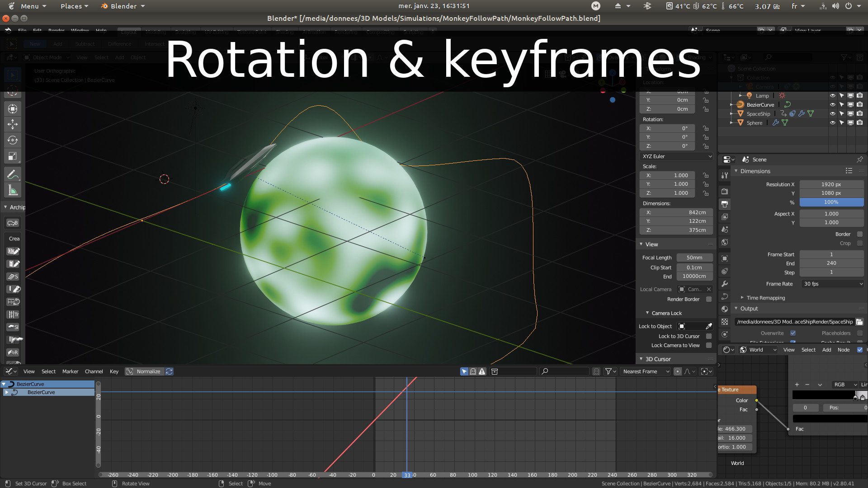Collapse the Dimensions panel

click(x=755, y=171)
